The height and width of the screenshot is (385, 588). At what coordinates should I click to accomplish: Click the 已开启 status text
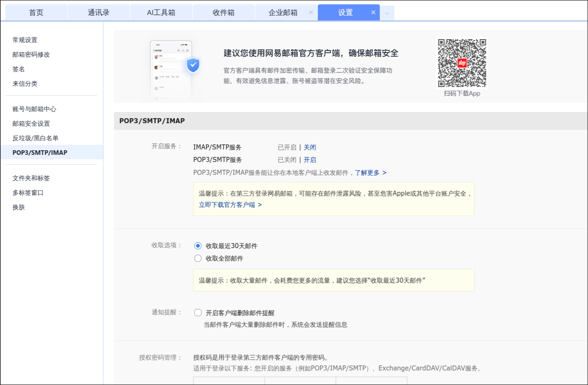287,147
